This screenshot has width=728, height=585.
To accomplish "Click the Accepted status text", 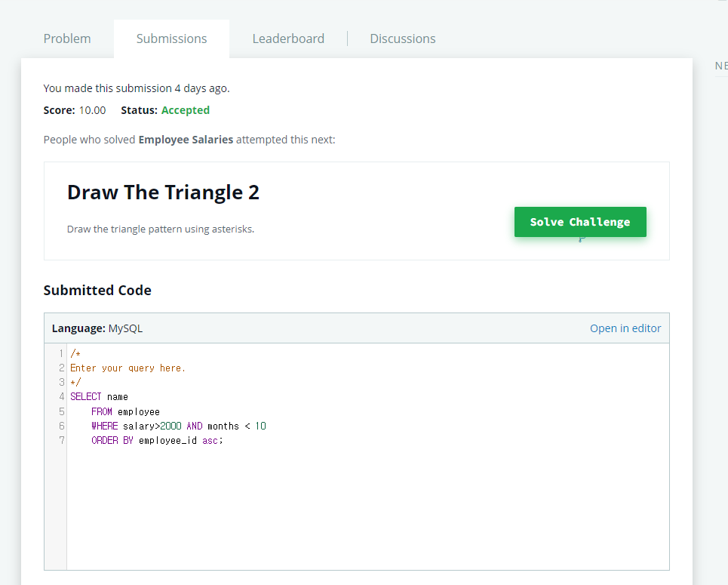I will (x=186, y=110).
